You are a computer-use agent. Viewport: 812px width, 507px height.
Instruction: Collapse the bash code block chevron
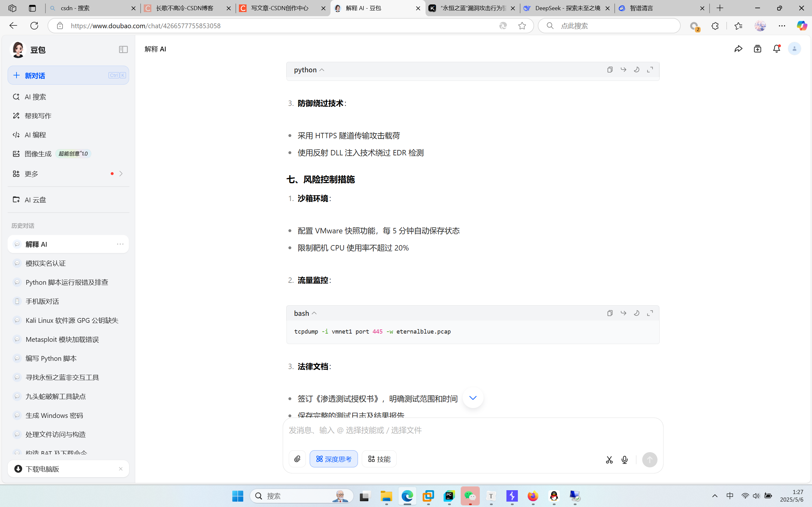314,313
